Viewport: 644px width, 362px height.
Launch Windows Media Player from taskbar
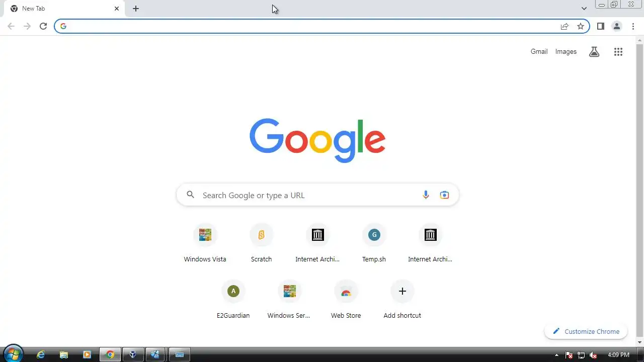pos(87,354)
